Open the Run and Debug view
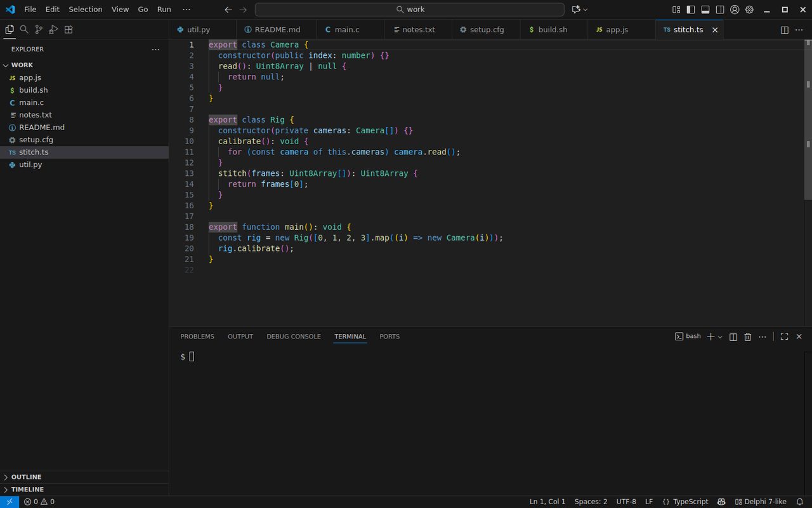This screenshot has height=508, width=812. [53, 29]
